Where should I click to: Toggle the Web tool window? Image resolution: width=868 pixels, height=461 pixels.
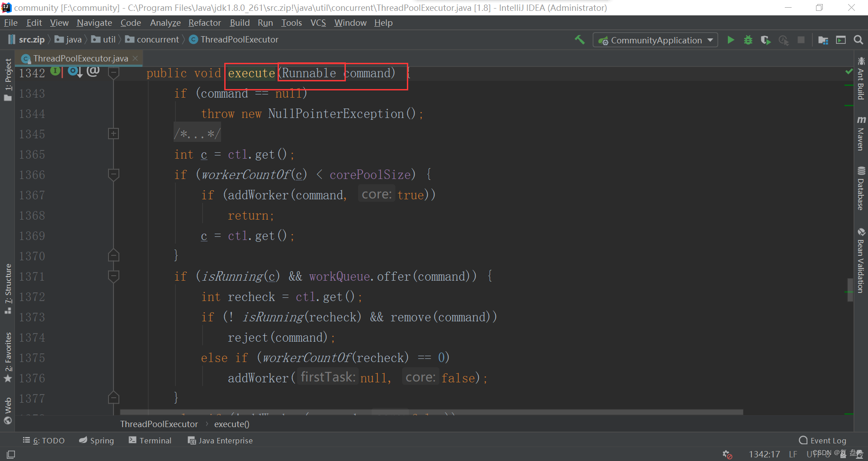8,410
